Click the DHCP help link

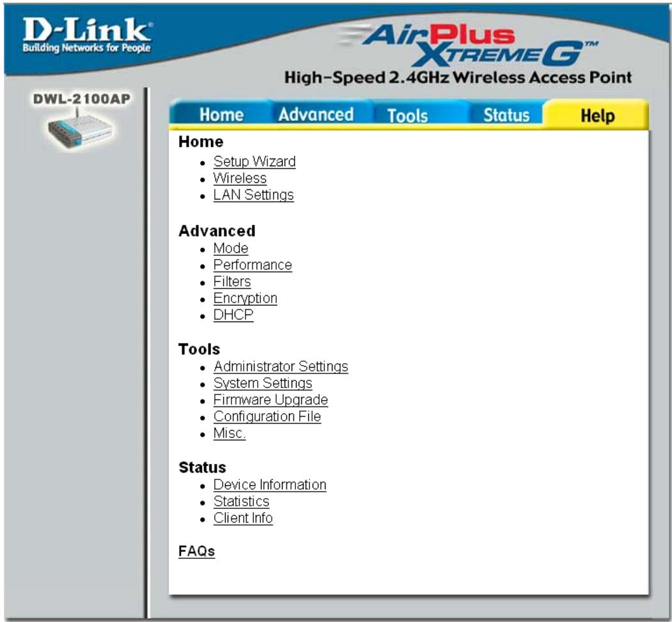tap(233, 315)
